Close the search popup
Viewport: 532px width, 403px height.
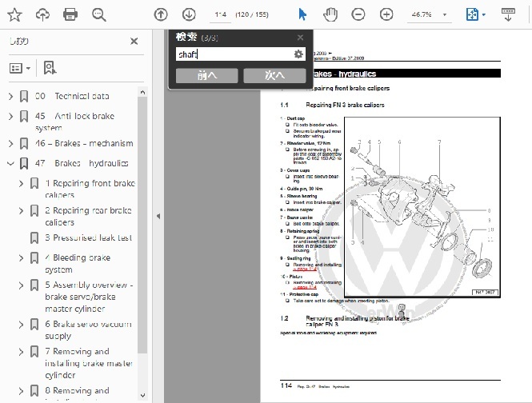click(x=300, y=38)
